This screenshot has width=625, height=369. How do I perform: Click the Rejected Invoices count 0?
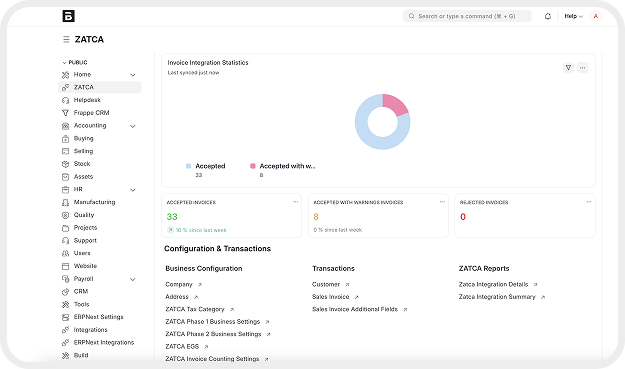(463, 217)
